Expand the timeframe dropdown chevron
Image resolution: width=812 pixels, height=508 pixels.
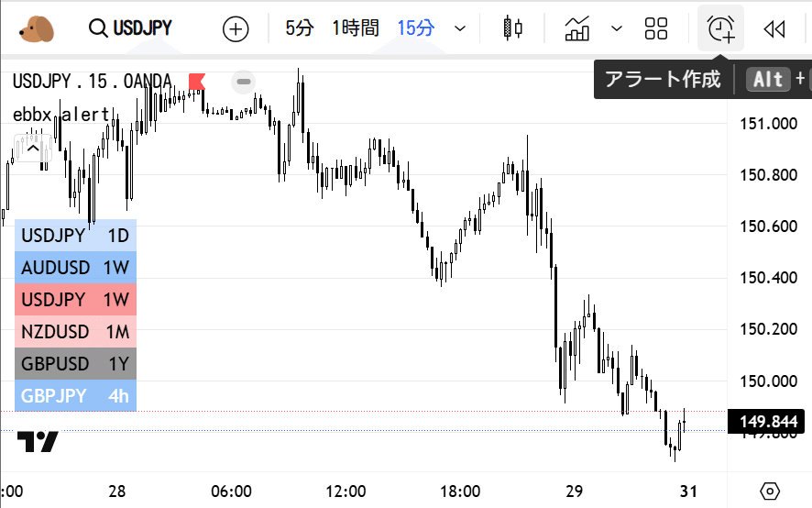pyautogui.click(x=460, y=29)
